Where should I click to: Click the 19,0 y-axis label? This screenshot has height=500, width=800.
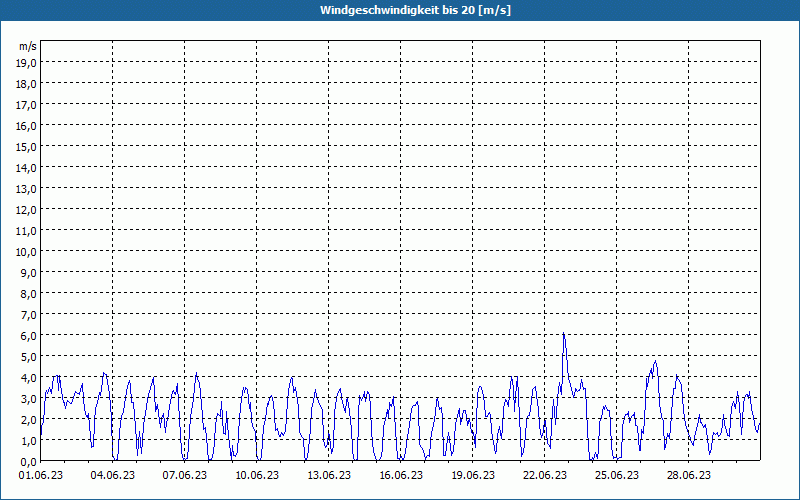[x=27, y=62]
